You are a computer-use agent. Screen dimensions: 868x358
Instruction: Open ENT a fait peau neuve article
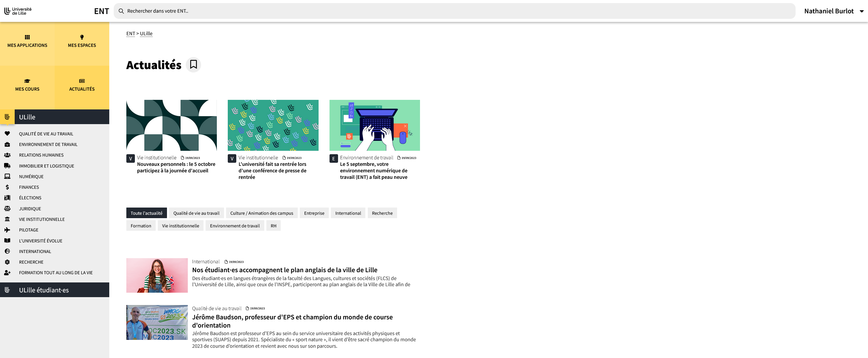[x=374, y=171]
